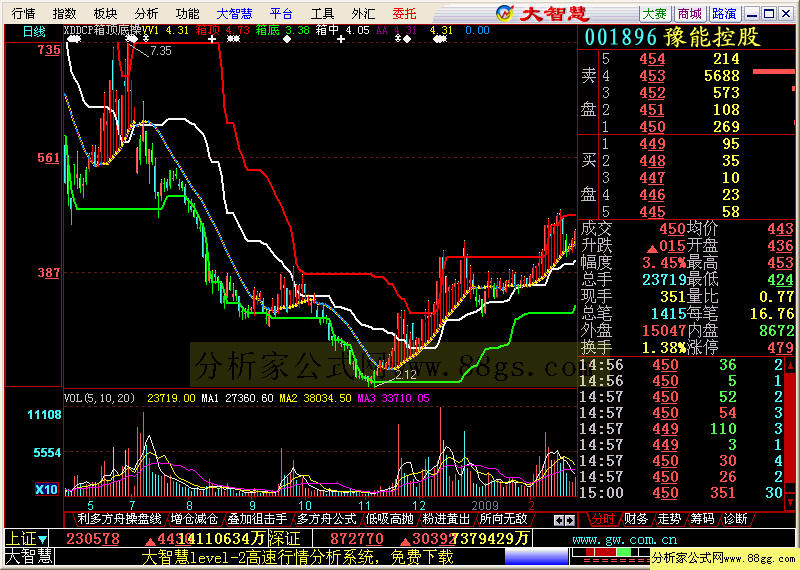The width and height of the screenshot is (800, 570).
Task: Open the 平台 menu
Action: 282,14
